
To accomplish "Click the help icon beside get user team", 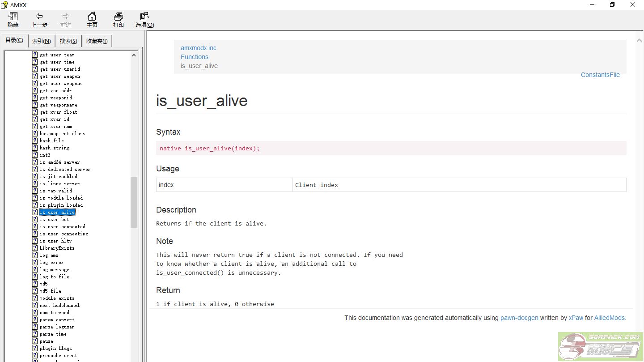I will click(35, 55).
